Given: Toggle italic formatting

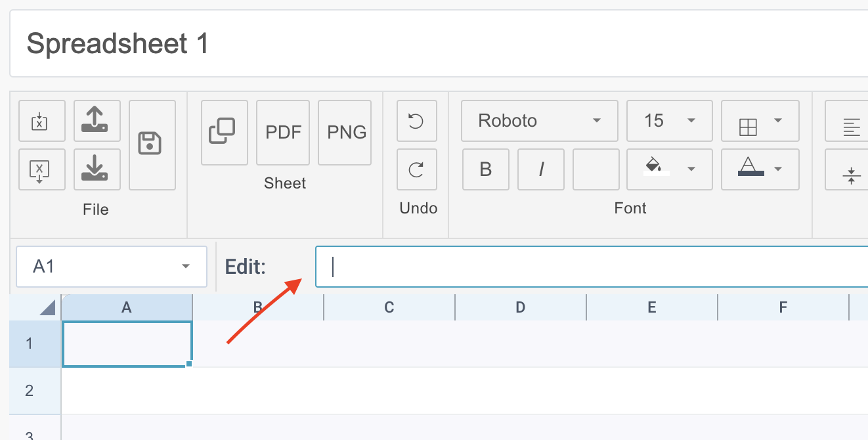Looking at the screenshot, I should 541,169.
